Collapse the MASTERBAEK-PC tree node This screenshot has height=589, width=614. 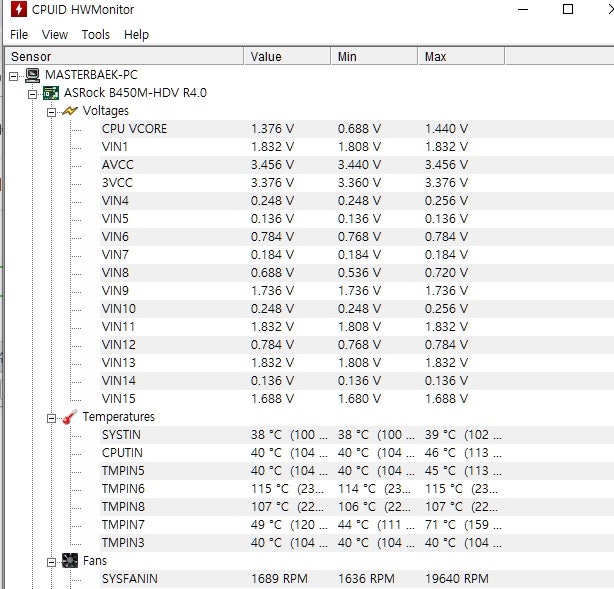13,75
